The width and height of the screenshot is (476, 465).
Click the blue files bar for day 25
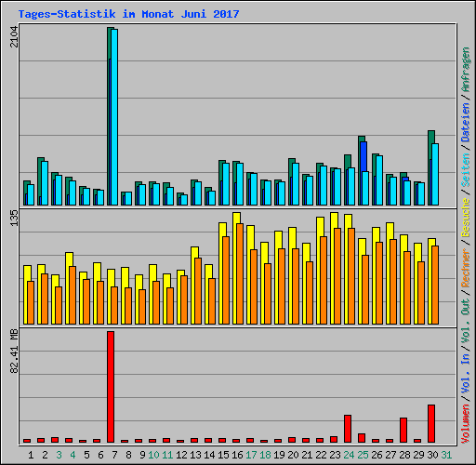tap(364, 156)
